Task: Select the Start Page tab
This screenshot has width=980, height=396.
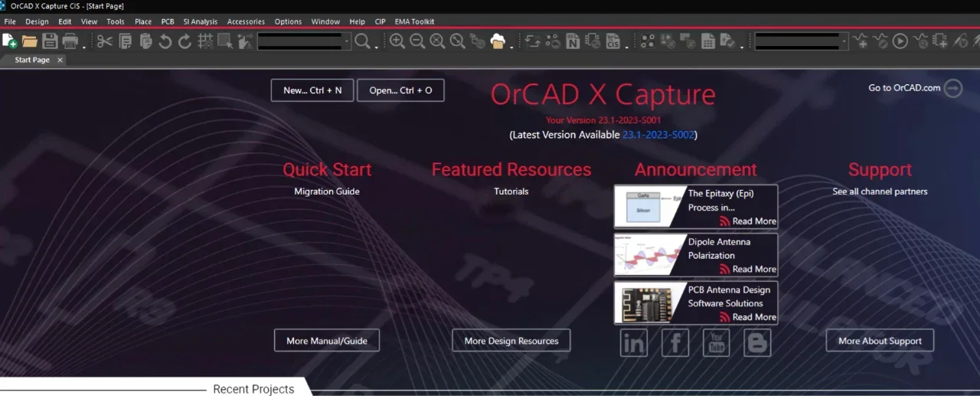Action: point(32,60)
